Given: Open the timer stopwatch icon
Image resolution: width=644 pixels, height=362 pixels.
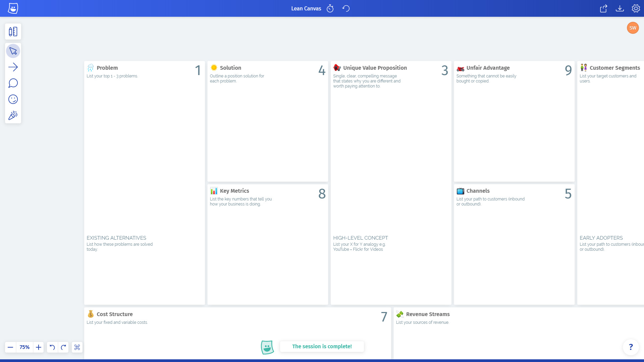Looking at the screenshot, I should pos(330,8).
